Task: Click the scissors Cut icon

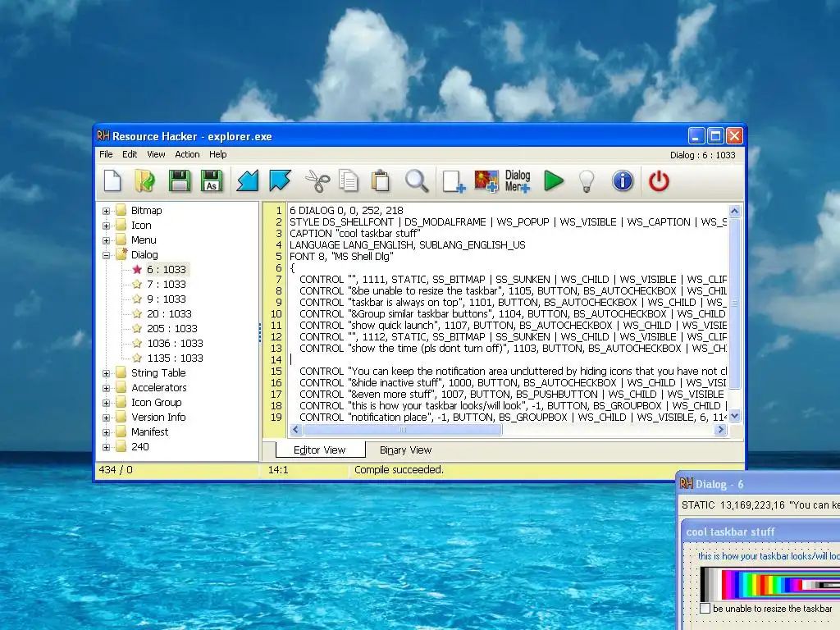Action: (x=317, y=180)
